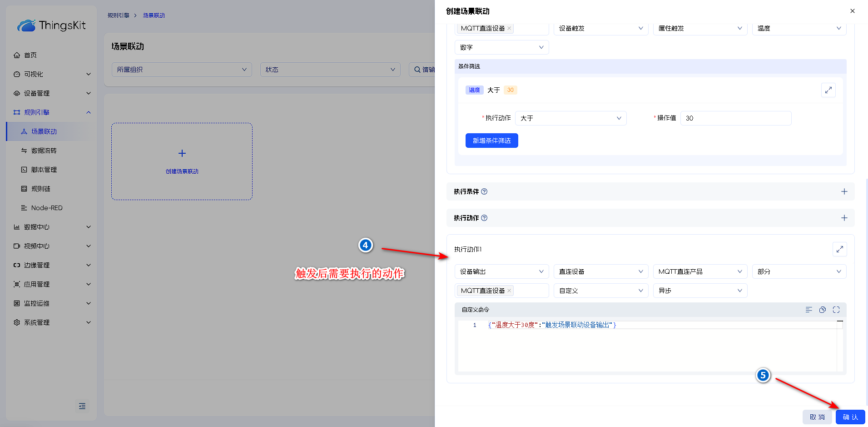Open Node-RED menu item
Screen dimensions: 868x427
[47, 208]
